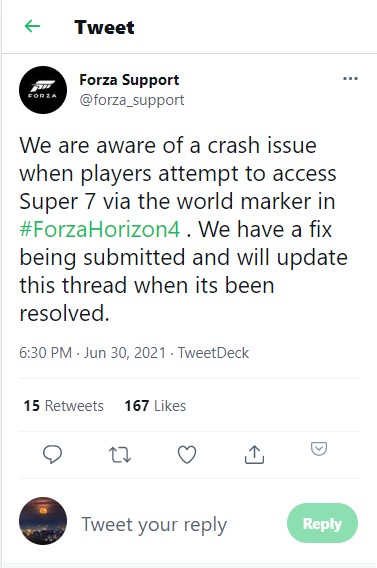Open the three-dot more options menu
This screenshot has height=568, width=377.
click(x=350, y=79)
